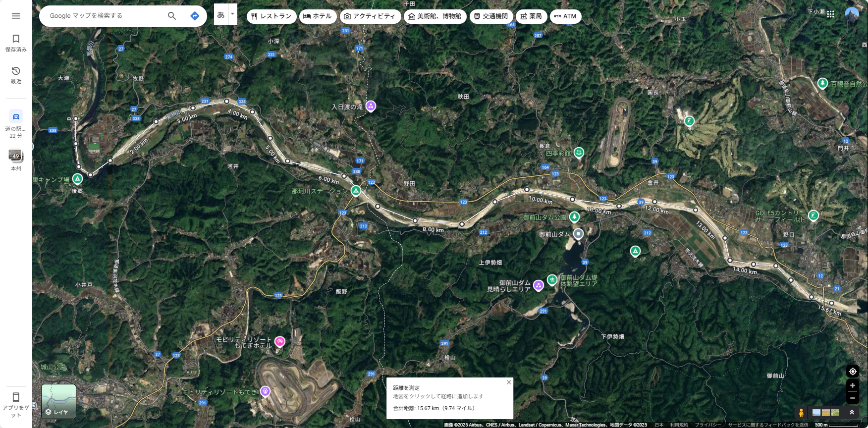The height and width of the screenshot is (428, 868).
Task: Switch map type via レイヤ thumbnail
Action: (58, 401)
